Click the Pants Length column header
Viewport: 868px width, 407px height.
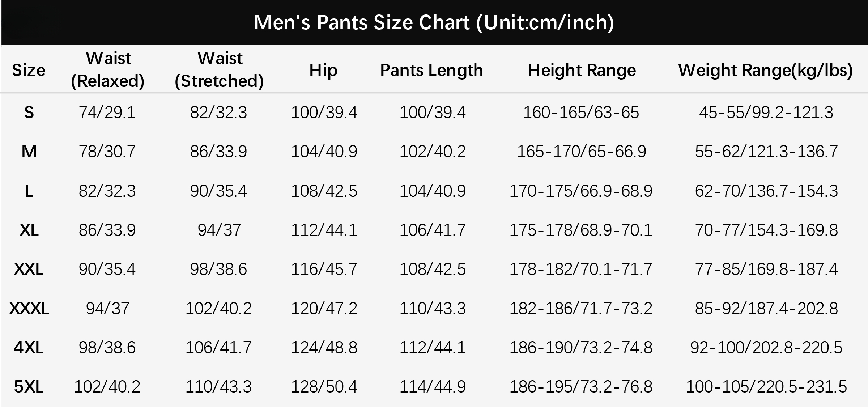[431, 70]
